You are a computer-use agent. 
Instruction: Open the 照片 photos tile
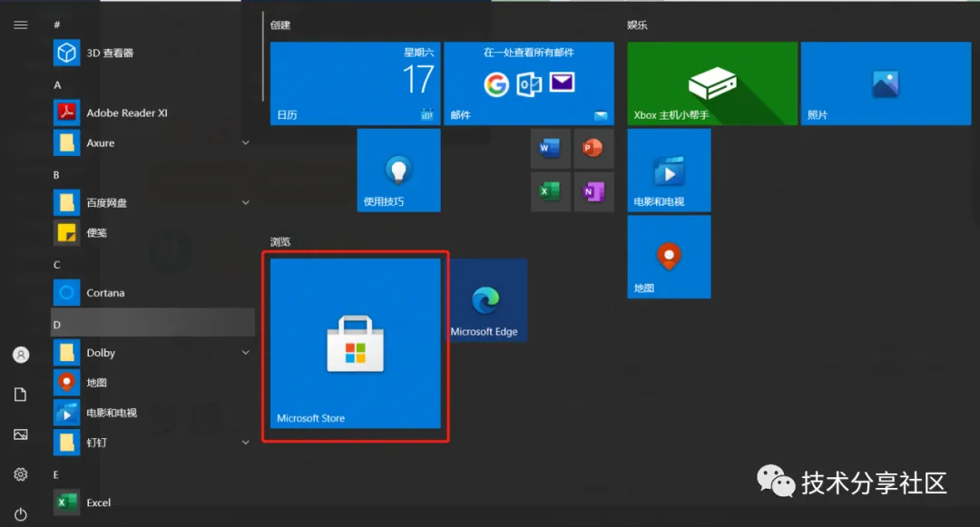(886, 83)
